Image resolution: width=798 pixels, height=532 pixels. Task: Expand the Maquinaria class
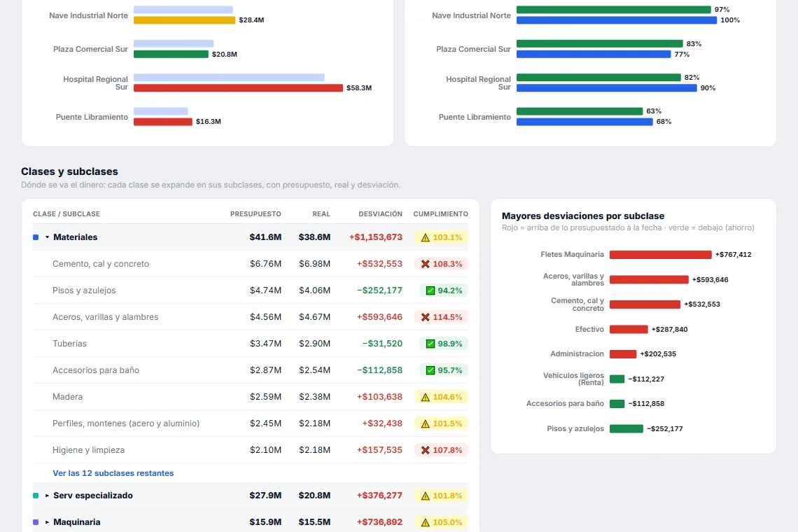point(48,521)
